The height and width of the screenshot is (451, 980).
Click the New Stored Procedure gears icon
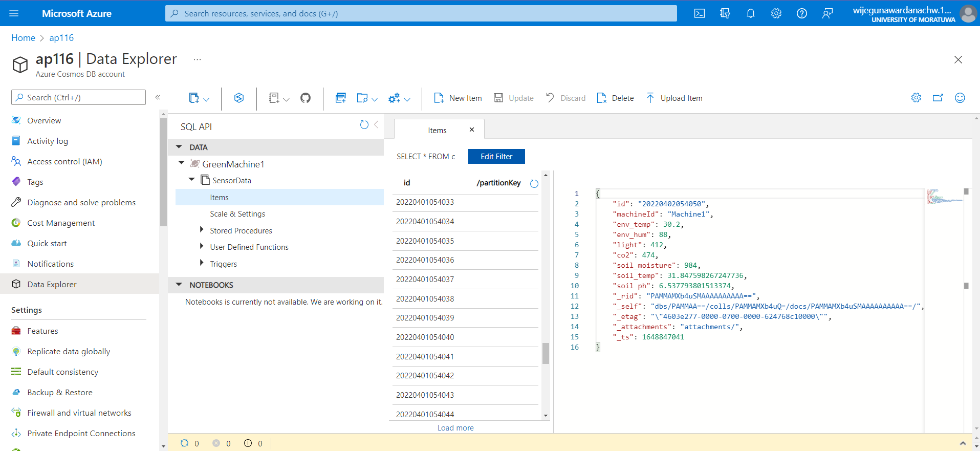pos(394,98)
